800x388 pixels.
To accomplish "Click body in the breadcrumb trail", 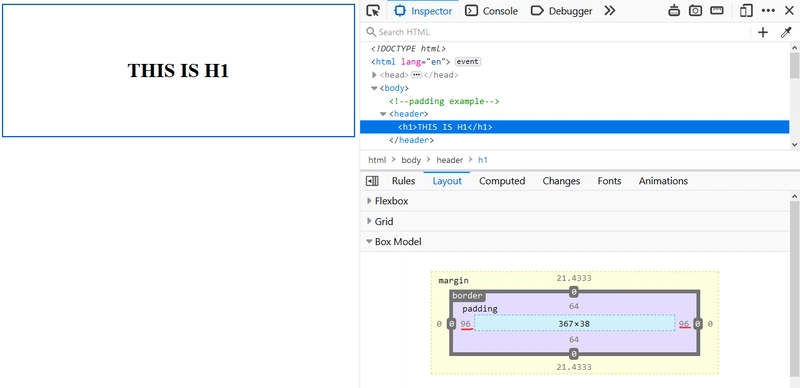I will [x=411, y=160].
